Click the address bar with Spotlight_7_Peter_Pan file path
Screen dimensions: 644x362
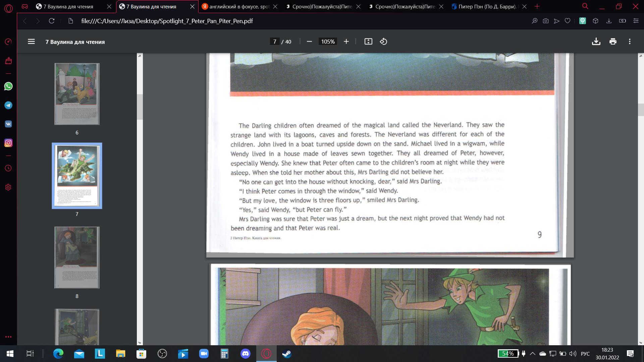point(167,21)
